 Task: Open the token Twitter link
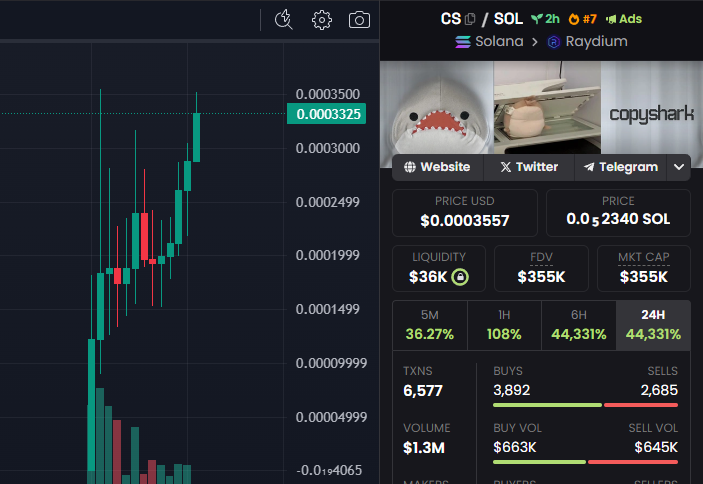coord(529,167)
